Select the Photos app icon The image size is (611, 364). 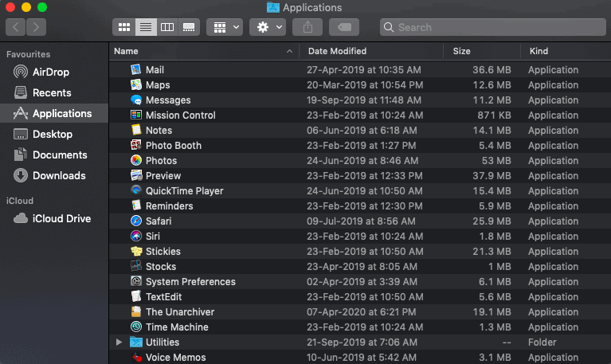[x=136, y=161]
